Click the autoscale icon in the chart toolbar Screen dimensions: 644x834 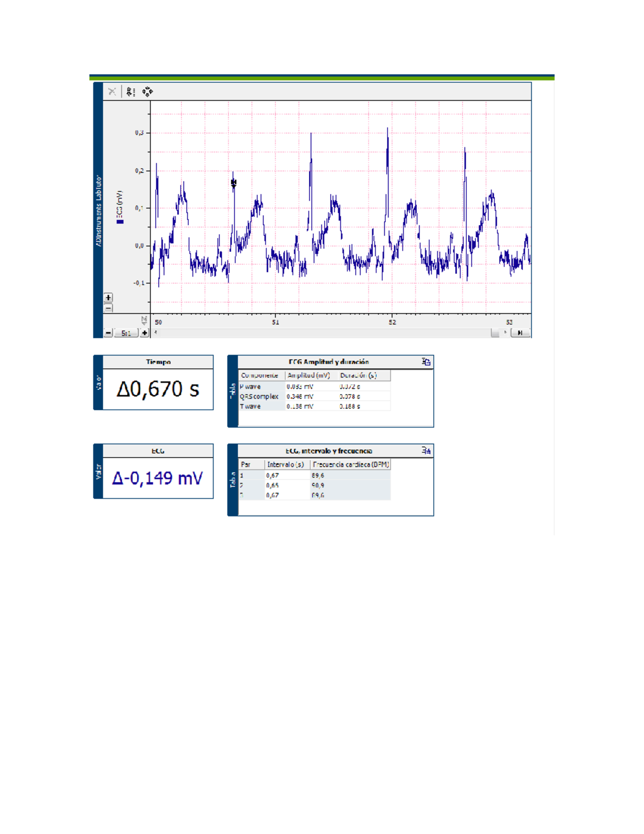click(130, 92)
